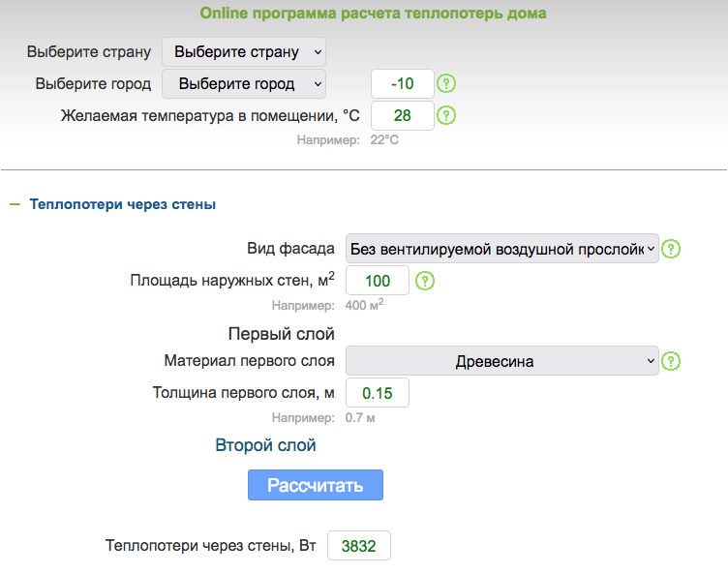Click the first layer thickness field 0.15
The height and width of the screenshot is (574, 728).
(378, 393)
